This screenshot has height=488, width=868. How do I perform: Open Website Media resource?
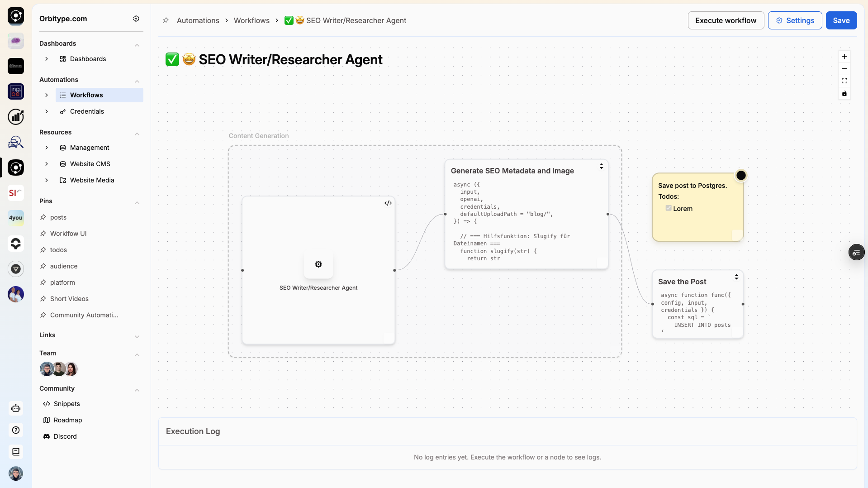click(x=100, y=180)
